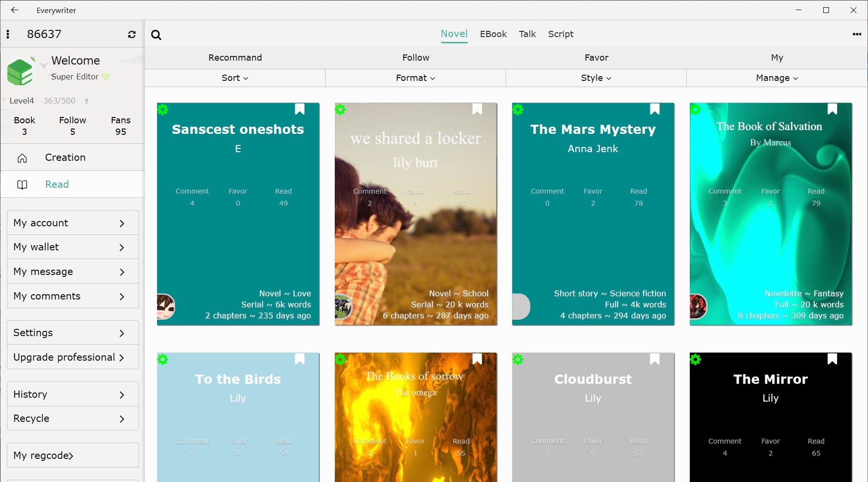Open the Sanscest oneshots title
The image size is (868, 482).
pos(238,130)
